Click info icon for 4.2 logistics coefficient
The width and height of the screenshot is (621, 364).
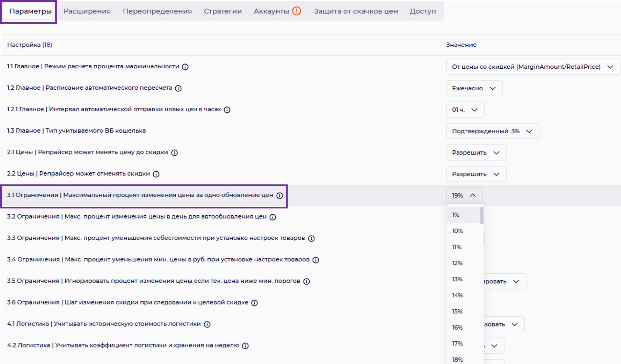point(245,346)
